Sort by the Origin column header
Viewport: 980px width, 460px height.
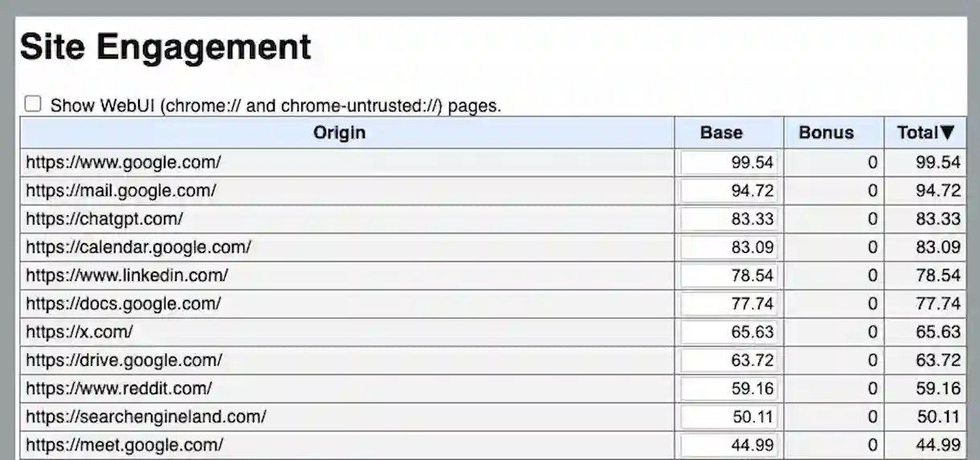coord(339,132)
